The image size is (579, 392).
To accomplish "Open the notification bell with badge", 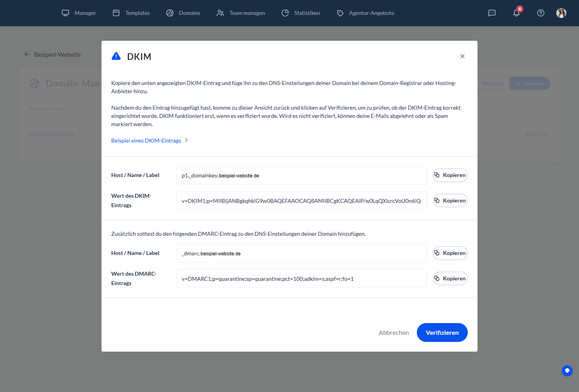I will (516, 13).
